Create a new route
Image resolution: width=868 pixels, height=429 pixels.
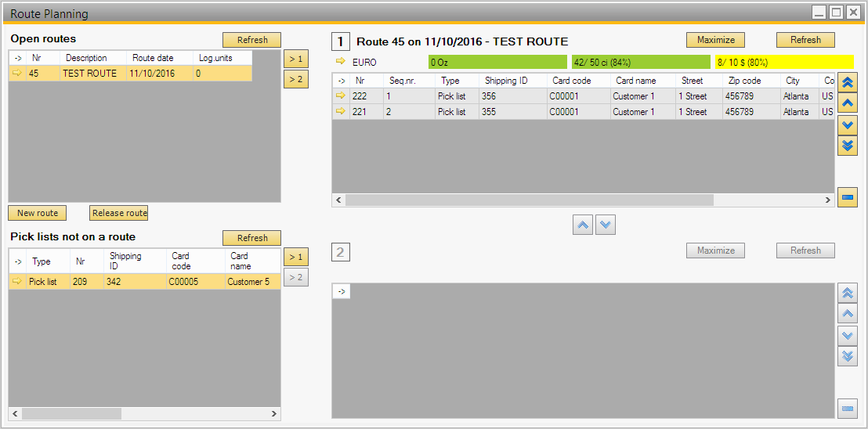[38, 213]
